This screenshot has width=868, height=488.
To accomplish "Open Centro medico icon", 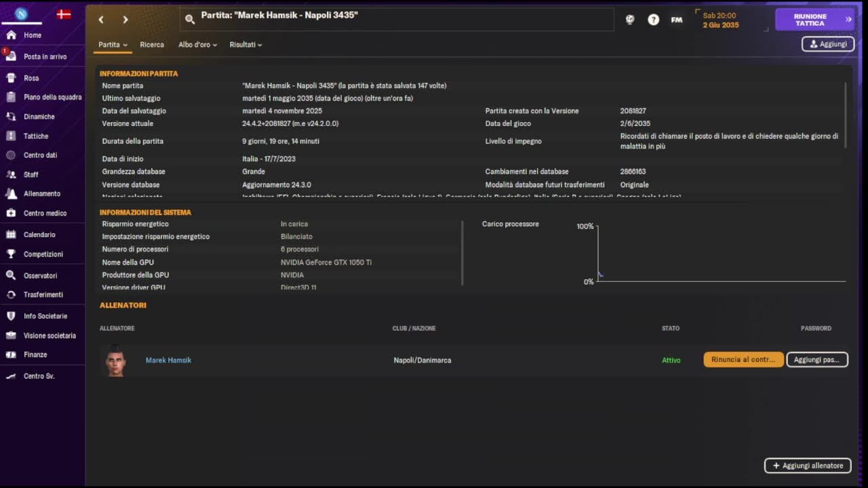I will (11, 213).
